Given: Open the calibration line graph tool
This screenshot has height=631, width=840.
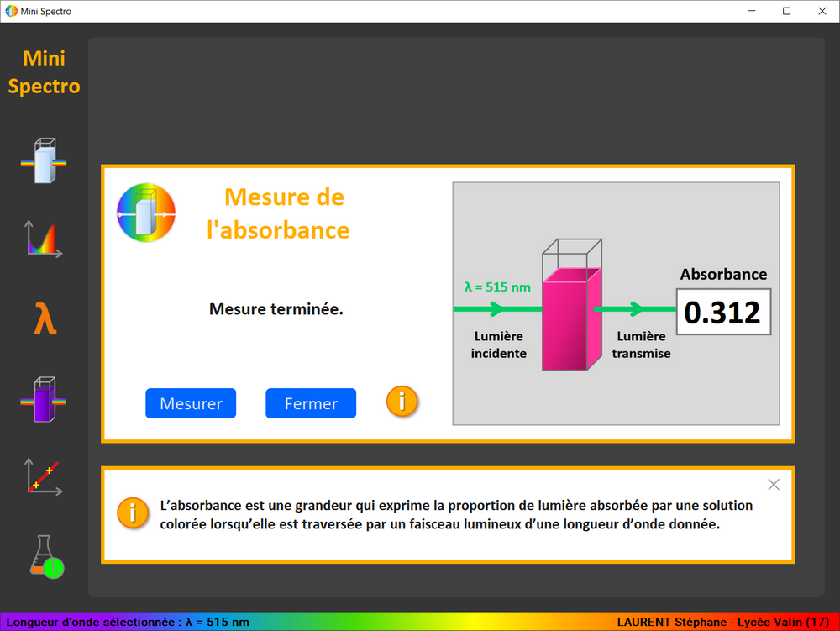Looking at the screenshot, I should 44,476.
